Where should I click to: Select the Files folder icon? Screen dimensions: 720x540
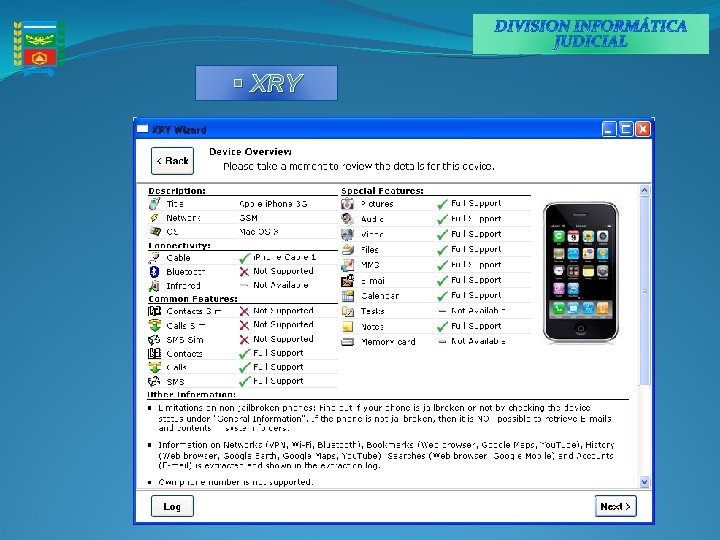tap(348, 249)
